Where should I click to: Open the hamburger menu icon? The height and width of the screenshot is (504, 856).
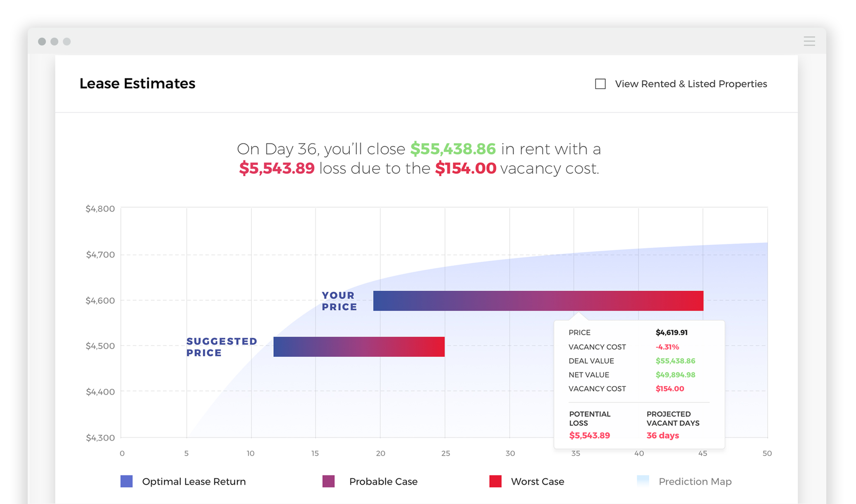(809, 41)
